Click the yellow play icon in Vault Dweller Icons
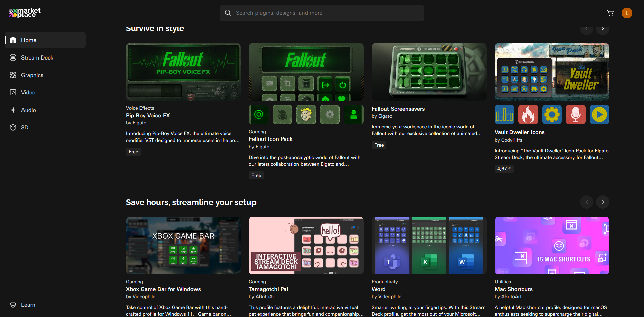 599,115
